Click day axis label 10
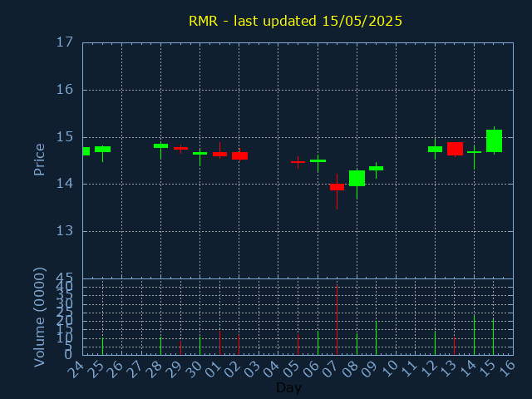This screenshot has height=399, width=532. (x=389, y=369)
